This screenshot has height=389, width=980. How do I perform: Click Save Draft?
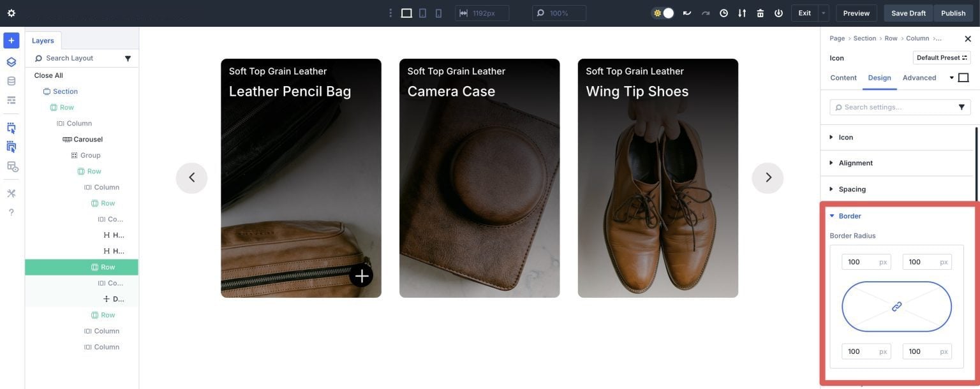[909, 11]
